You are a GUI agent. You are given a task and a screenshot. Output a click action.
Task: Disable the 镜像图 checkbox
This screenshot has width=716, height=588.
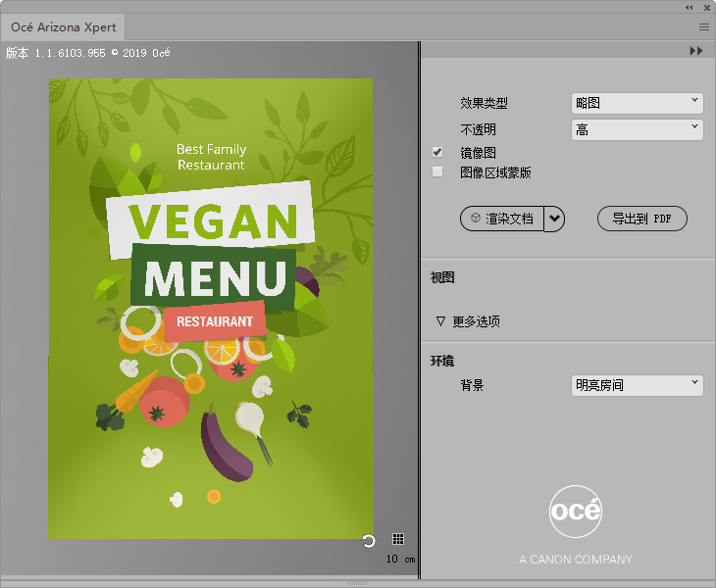(437, 153)
